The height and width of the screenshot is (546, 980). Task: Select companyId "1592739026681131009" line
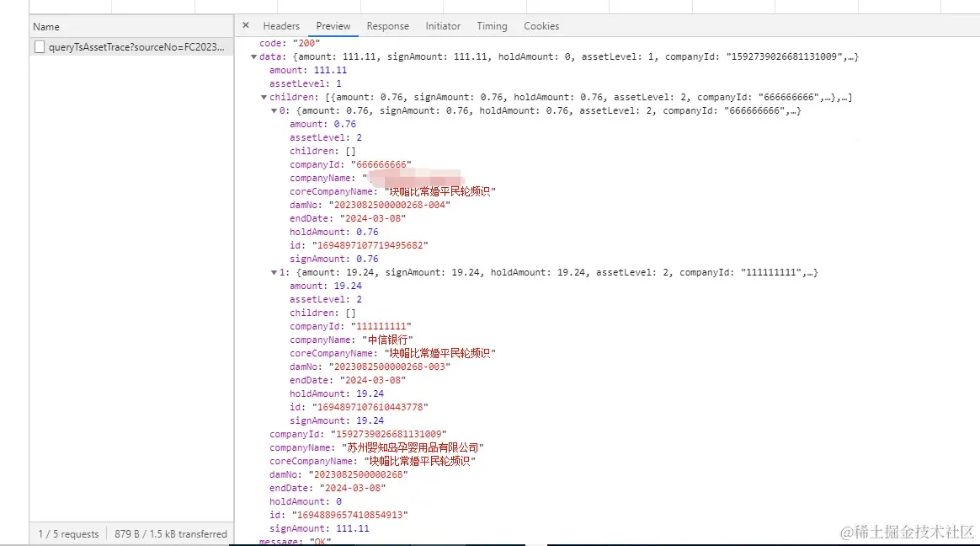pos(358,434)
